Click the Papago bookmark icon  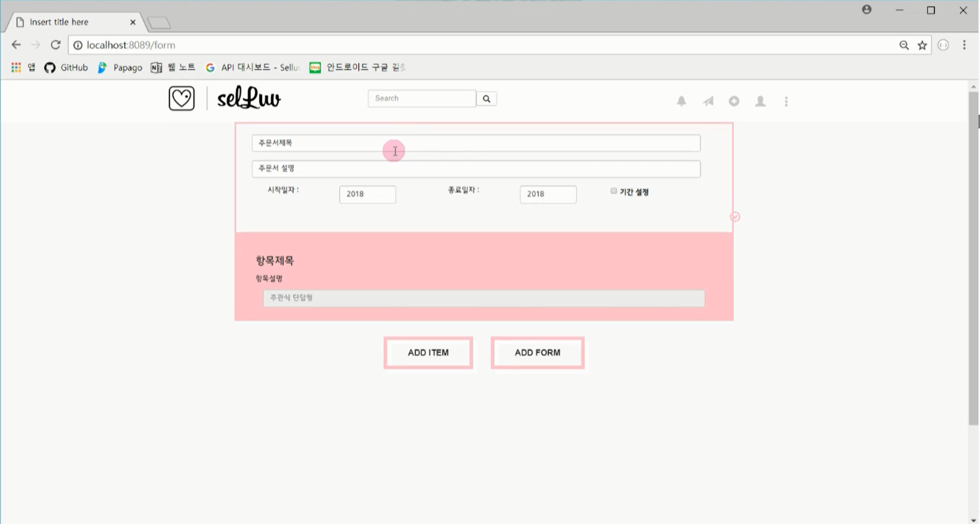(x=102, y=67)
